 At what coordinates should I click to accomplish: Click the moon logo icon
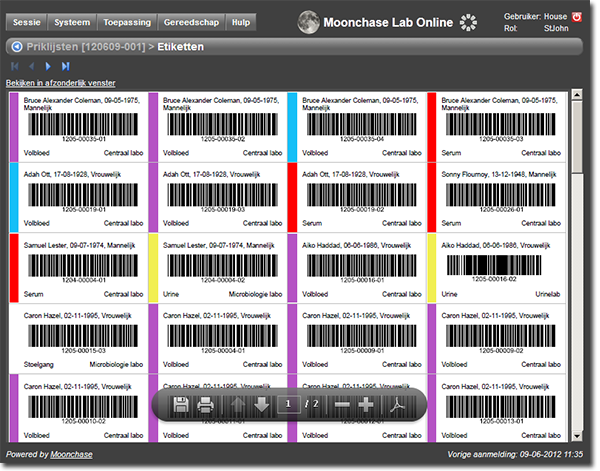(x=308, y=22)
